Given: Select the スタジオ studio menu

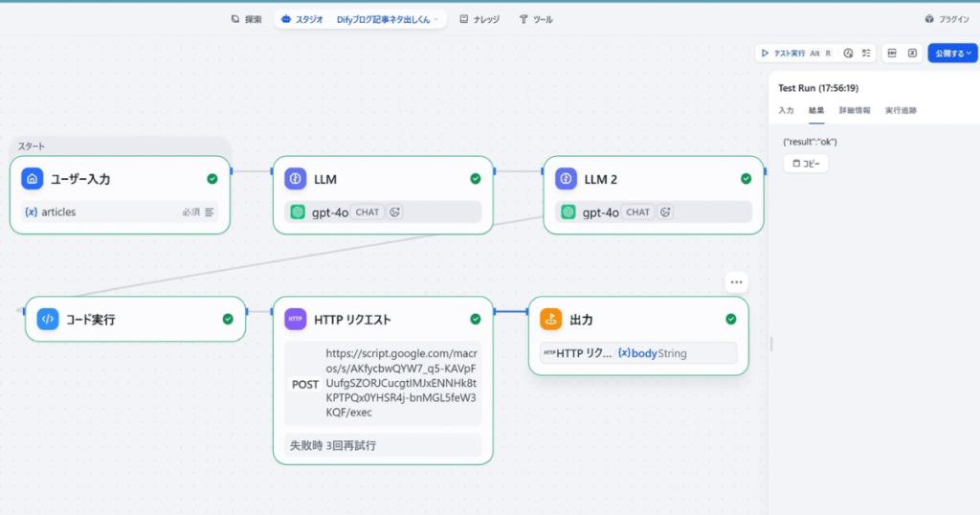Looking at the screenshot, I should (301, 19).
